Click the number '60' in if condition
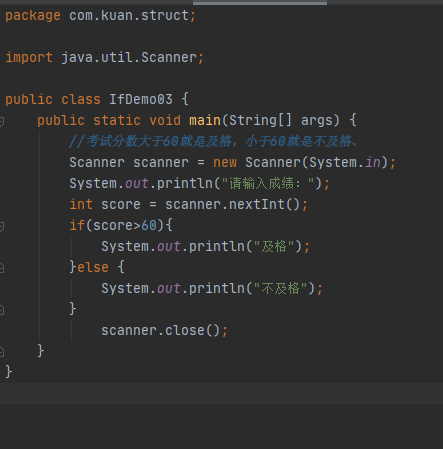 [149, 225]
